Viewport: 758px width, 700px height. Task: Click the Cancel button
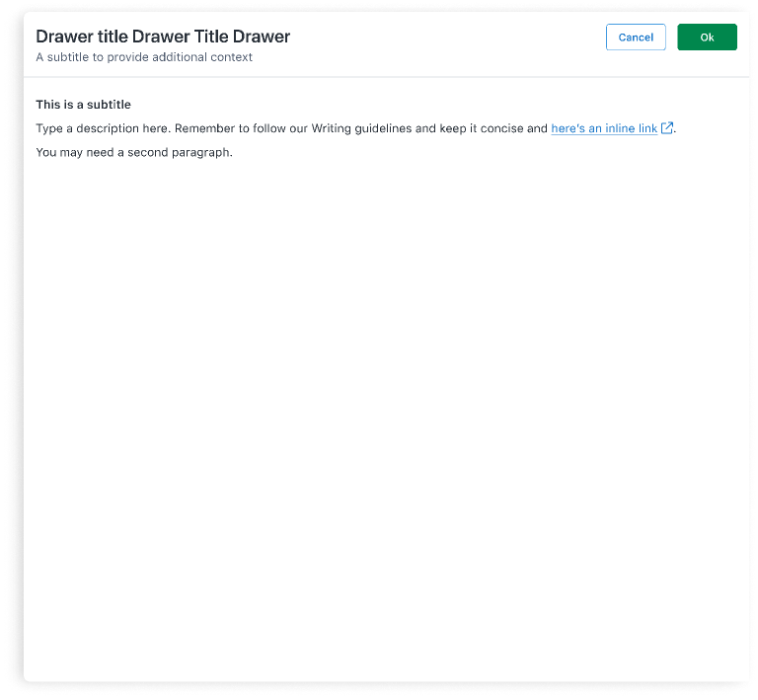(x=636, y=38)
